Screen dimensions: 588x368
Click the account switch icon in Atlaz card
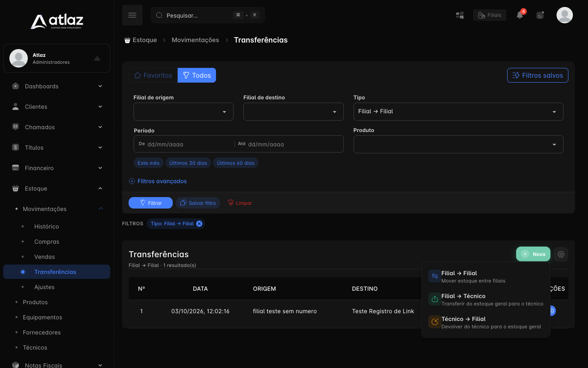click(97, 58)
